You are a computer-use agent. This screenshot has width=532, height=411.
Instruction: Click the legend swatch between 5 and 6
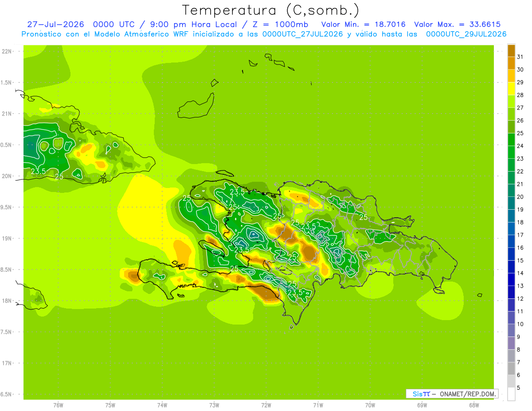pyautogui.click(x=511, y=381)
